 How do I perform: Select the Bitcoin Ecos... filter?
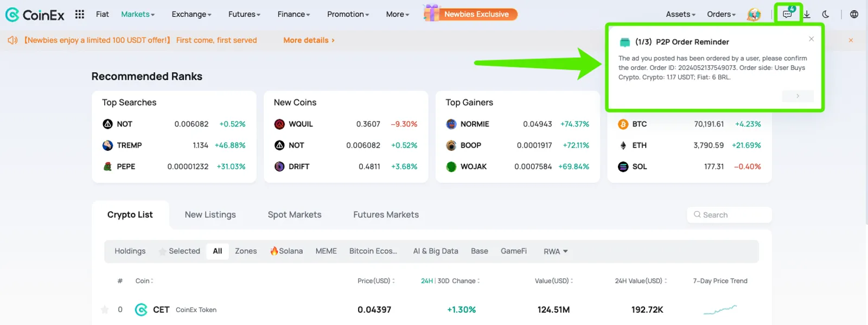[373, 251]
